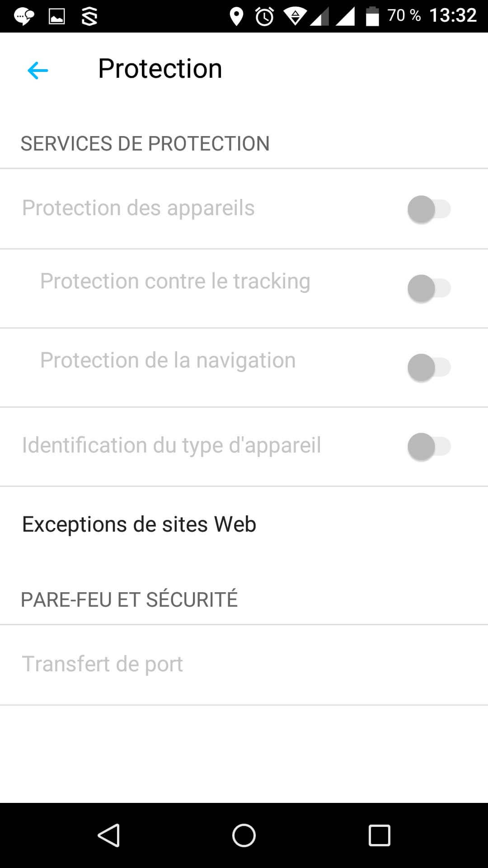This screenshot has height=868, width=488.
Task: Tap the Protection contre le tracking label
Action: 175,281
